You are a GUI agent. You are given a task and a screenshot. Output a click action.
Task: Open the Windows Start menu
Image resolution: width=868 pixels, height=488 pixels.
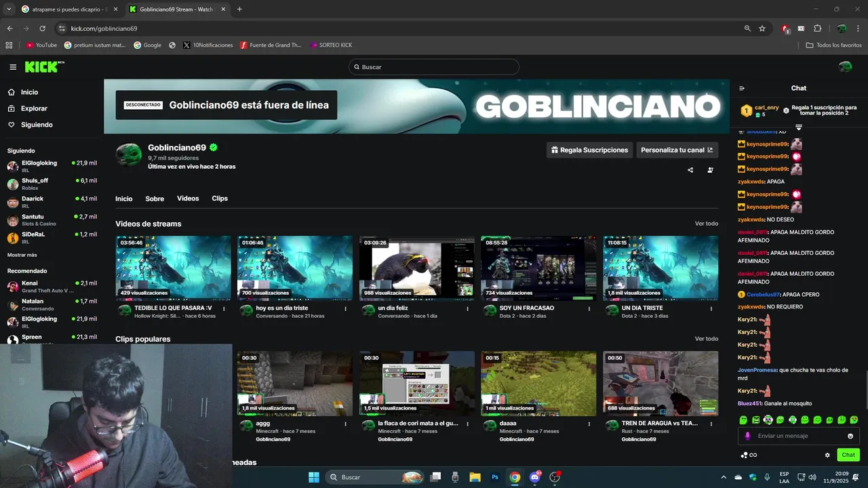pyautogui.click(x=314, y=477)
